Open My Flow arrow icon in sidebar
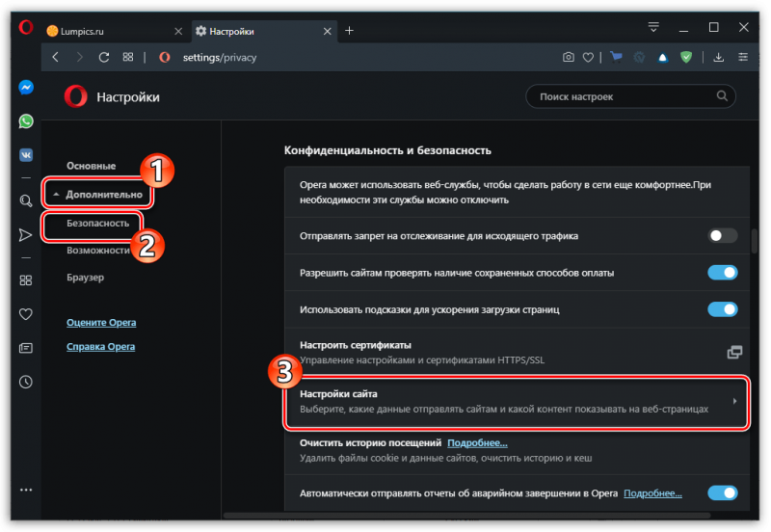Image resolution: width=771 pixels, height=532 pixels. [26, 235]
